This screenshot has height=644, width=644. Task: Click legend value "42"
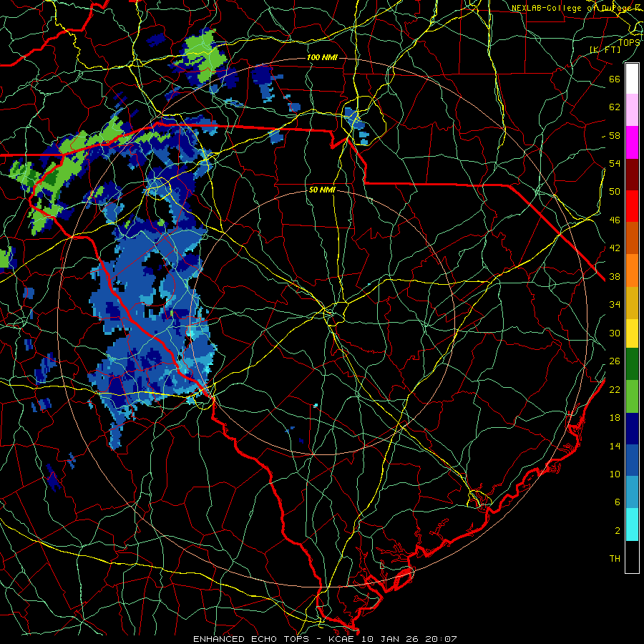[x=615, y=248]
